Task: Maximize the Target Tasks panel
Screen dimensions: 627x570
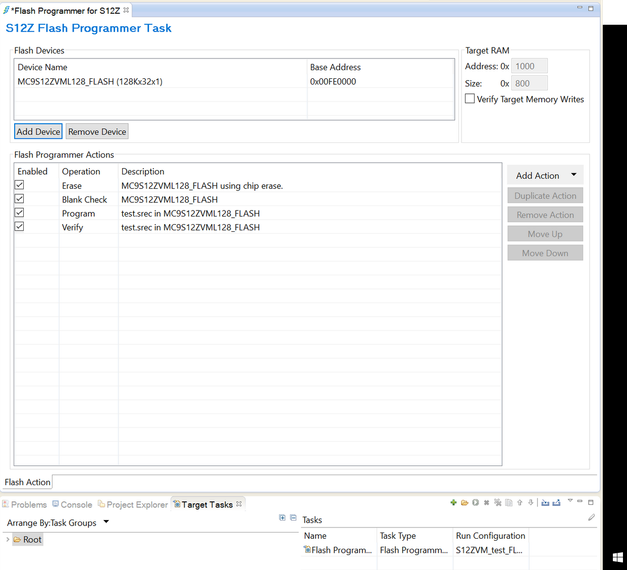Action: (591, 502)
